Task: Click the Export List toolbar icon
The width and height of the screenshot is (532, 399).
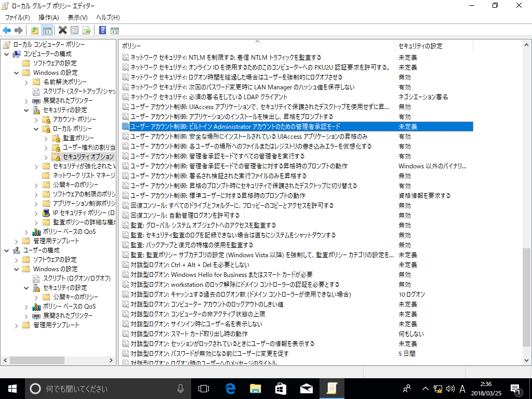Action: click(87, 31)
